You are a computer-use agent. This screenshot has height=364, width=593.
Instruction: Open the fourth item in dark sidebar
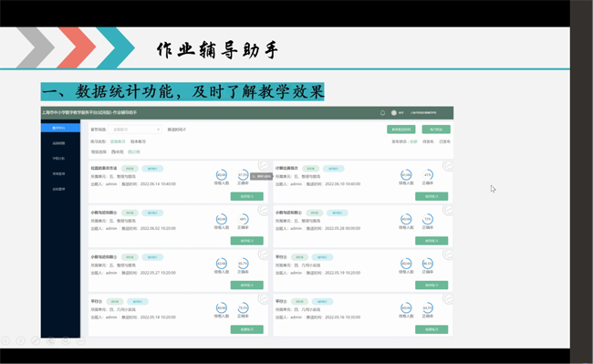[x=58, y=173]
